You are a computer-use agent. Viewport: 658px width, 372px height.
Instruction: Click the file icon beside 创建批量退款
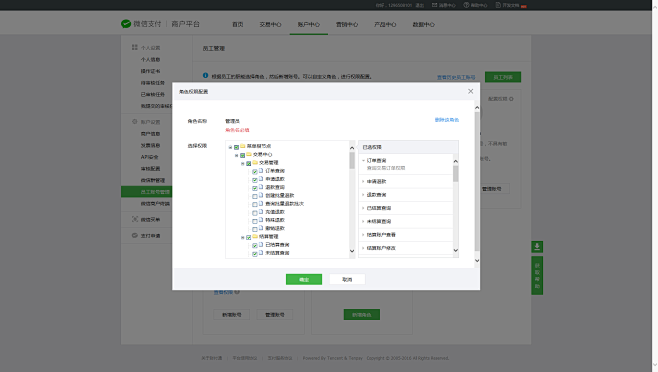(261, 195)
